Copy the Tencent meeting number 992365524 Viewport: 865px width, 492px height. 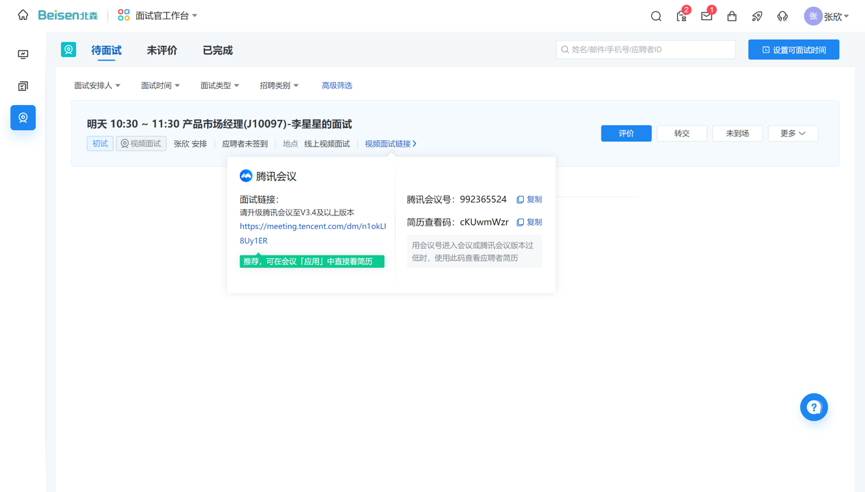click(x=529, y=200)
